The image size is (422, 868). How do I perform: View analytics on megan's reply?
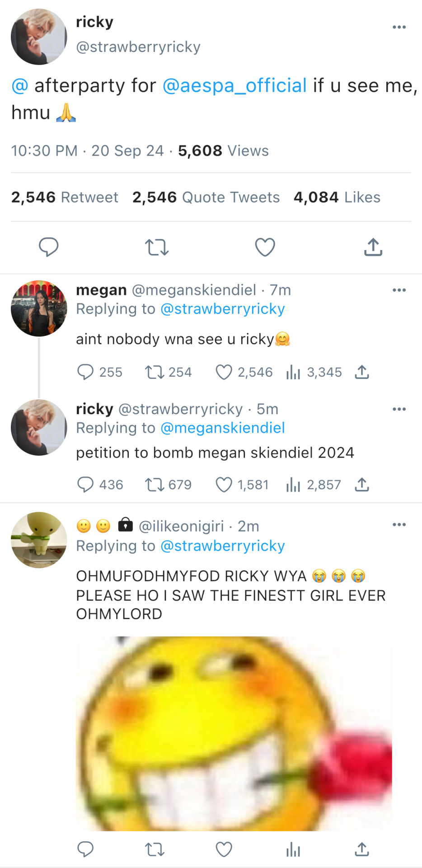pyautogui.click(x=293, y=372)
